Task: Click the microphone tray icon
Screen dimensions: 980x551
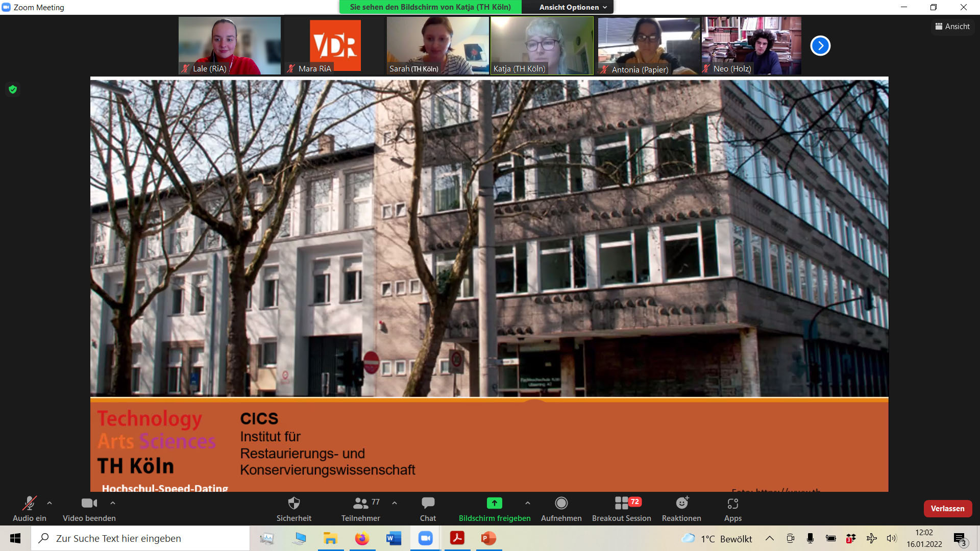Action: [x=810, y=538]
